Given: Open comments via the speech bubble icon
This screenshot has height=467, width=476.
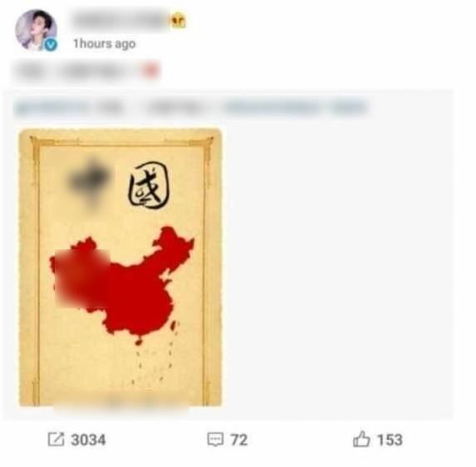Looking at the screenshot, I should (x=215, y=440).
